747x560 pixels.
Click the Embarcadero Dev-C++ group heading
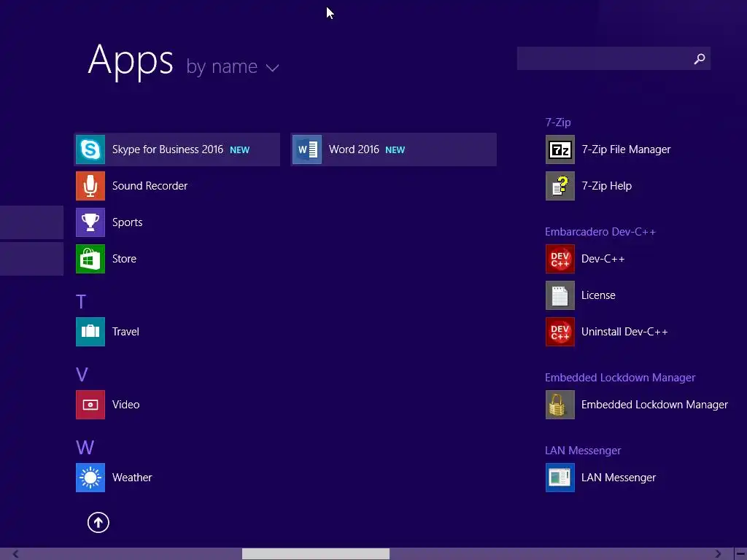tap(600, 232)
